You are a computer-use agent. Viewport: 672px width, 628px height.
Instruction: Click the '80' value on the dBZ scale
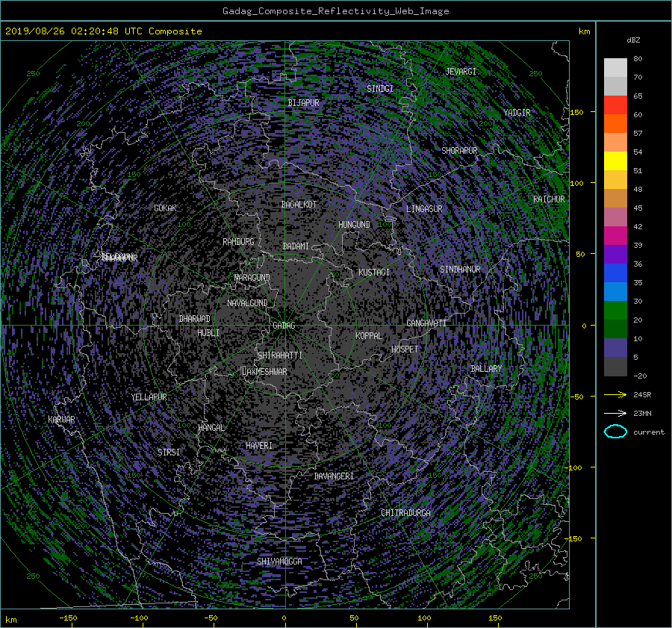point(638,59)
